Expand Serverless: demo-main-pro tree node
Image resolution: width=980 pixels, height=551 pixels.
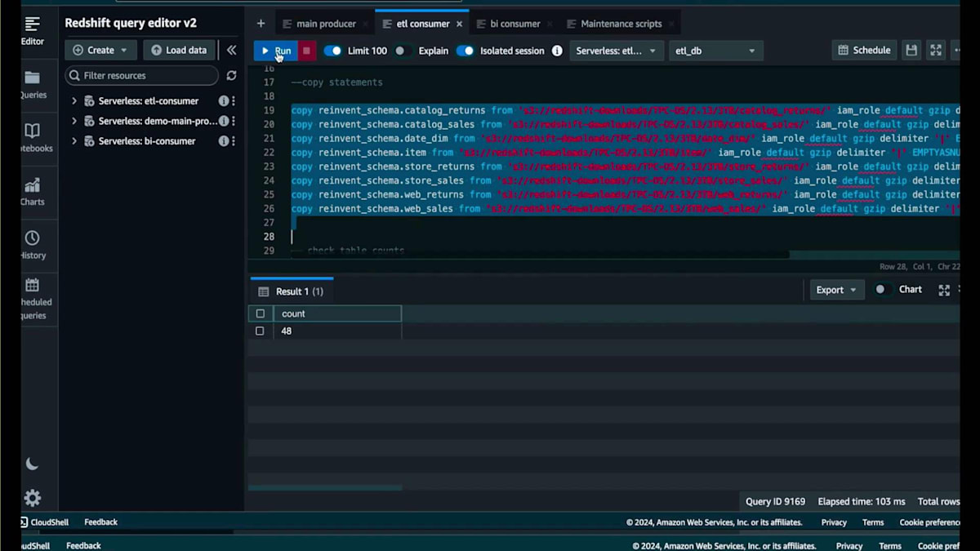[73, 121]
